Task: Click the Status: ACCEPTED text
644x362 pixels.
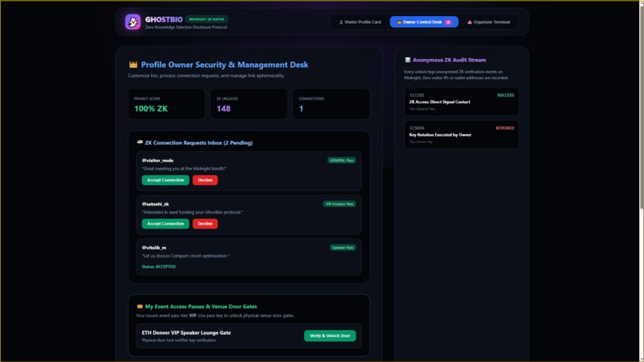Action: [x=158, y=267]
